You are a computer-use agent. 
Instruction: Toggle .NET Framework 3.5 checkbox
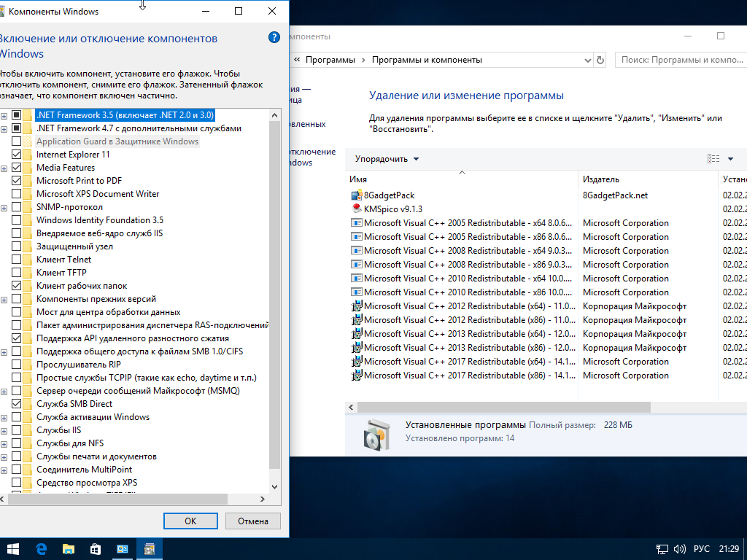click(x=16, y=114)
